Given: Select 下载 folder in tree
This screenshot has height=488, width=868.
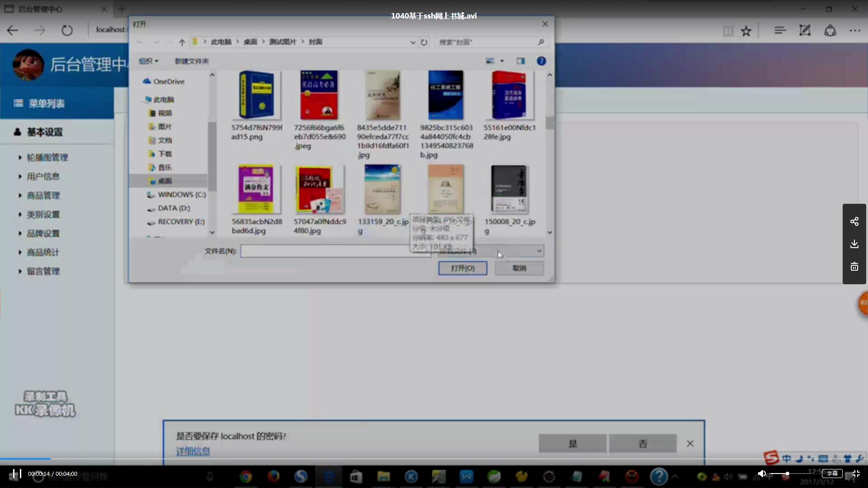Looking at the screenshot, I should [x=160, y=154].
